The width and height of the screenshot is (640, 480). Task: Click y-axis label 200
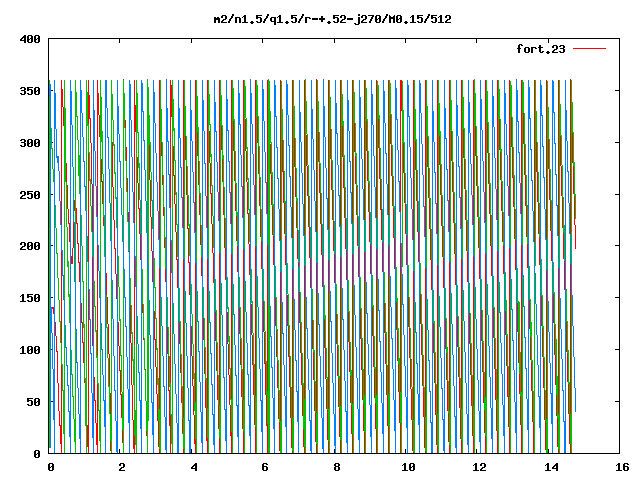click(30, 246)
